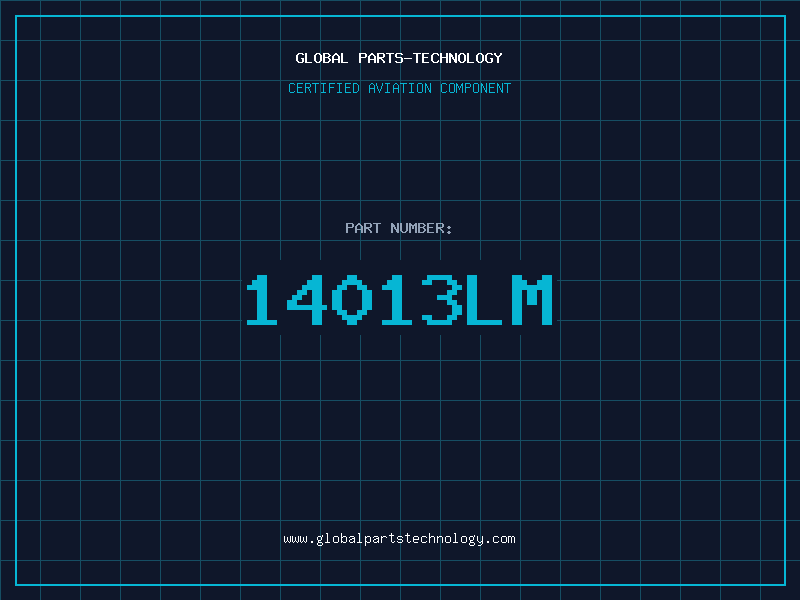Select the word CERTIFIED in the subtitle
800x600 pixels.
pyautogui.click(x=324, y=88)
